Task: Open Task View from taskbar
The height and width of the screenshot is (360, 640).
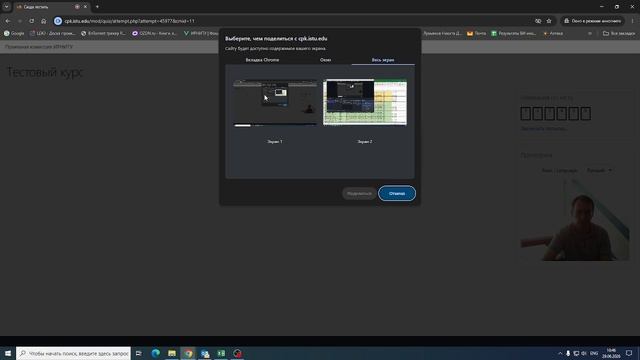Action: [x=139, y=353]
